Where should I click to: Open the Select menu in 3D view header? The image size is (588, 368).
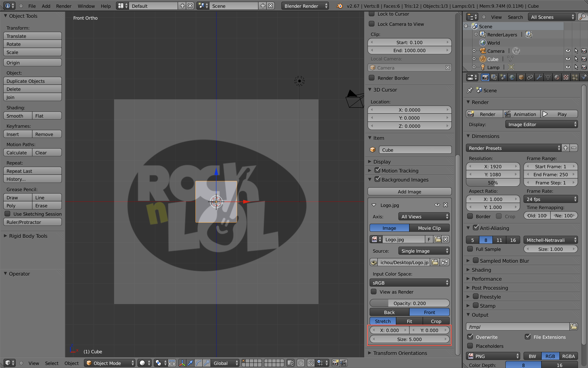pyautogui.click(x=52, y=363)
